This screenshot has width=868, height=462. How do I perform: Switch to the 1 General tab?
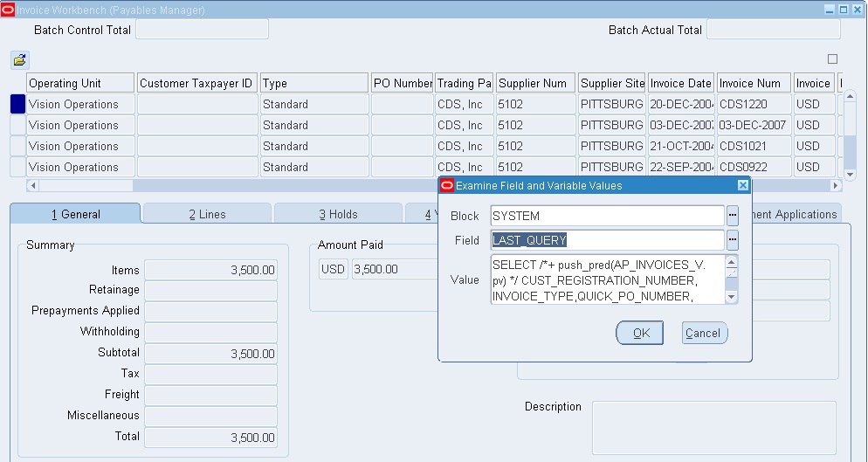coord(76,214)
